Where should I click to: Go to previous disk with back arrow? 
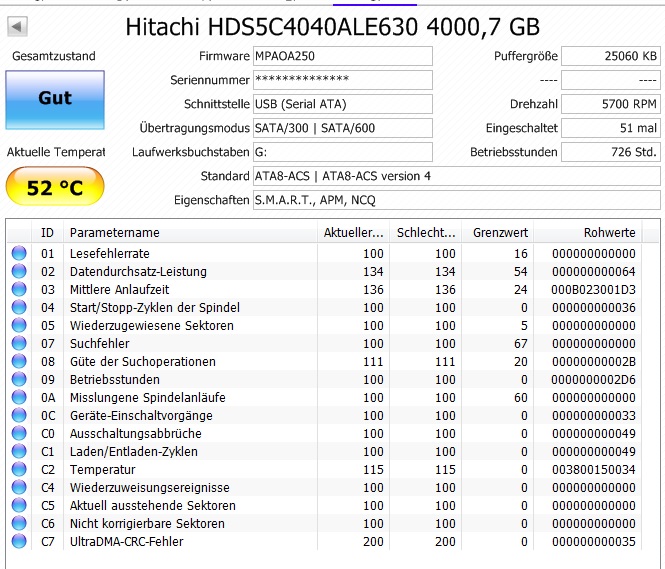tap(17, 27)
